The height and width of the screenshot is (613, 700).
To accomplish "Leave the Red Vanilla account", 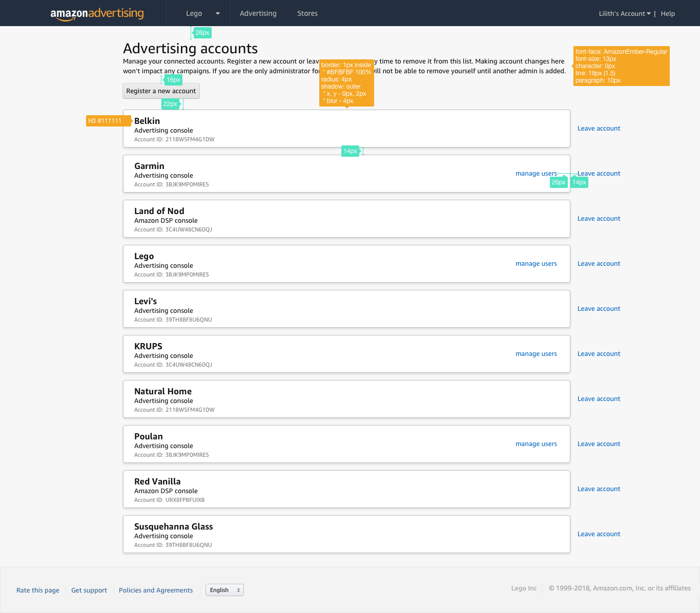I will tap(599, 489).
